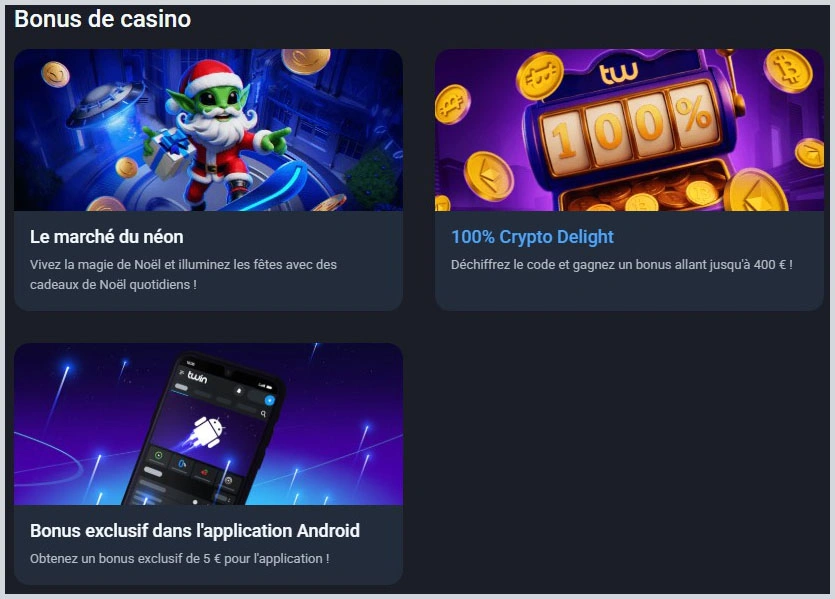Click the slot machine lever handle

tap(734, 80)
